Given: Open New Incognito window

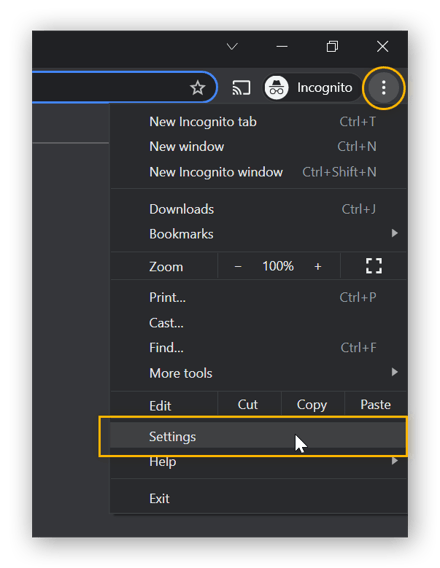Looking at the screenshot, I should 259,172.
